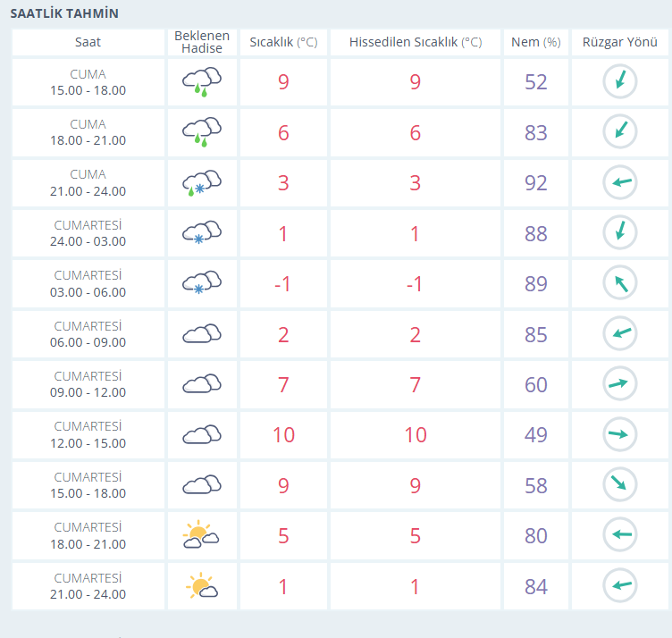672x638 pixels.
Task: Click wind direction arrow for Cumartesi 03.00 - 06.00
Action: (620, 282)
